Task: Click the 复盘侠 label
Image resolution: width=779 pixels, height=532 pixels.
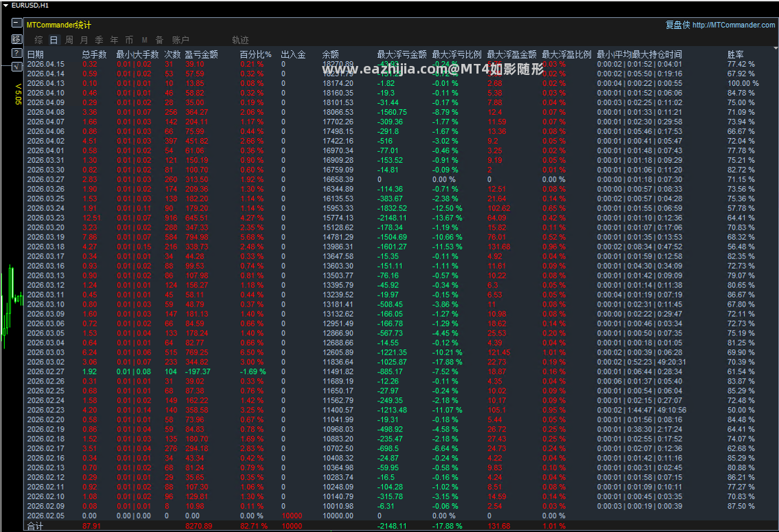Action: pos(678,25)
